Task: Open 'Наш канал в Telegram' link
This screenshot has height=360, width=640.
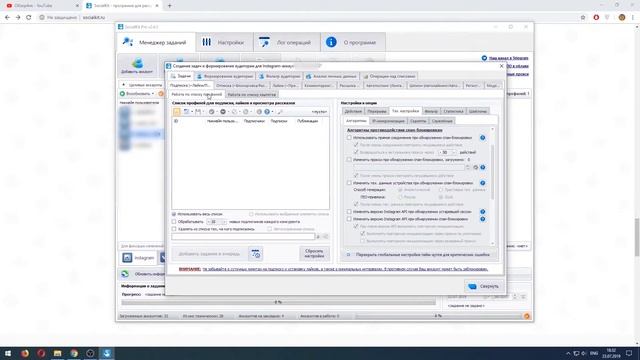Action: 509,58
